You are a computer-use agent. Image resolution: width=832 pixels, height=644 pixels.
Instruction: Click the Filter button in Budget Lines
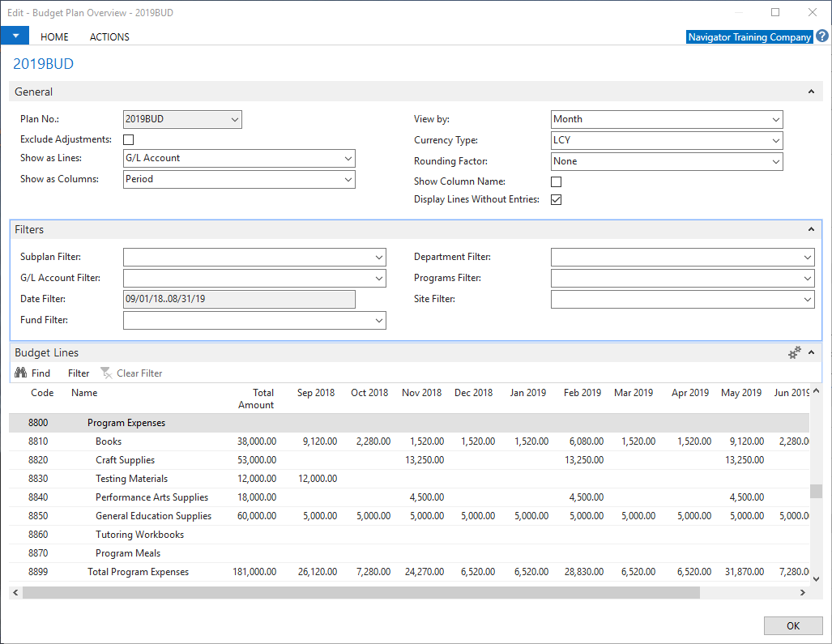[79, 373]
